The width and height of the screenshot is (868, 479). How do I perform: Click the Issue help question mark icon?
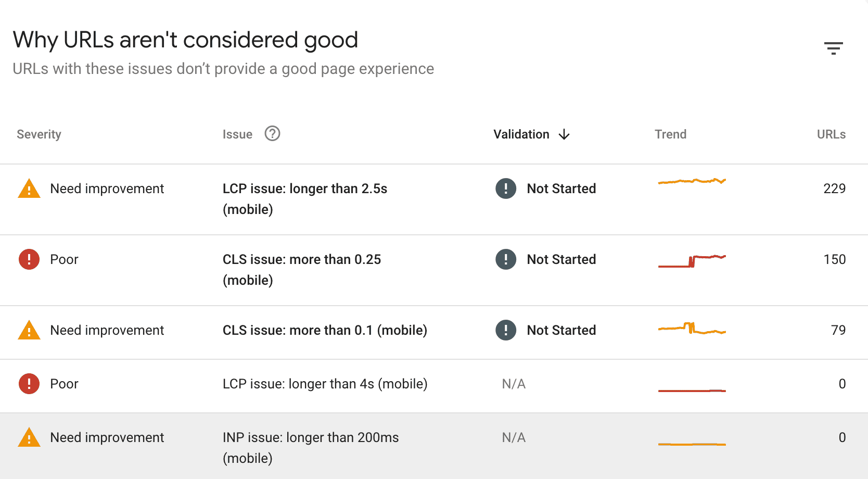point(272,134)
